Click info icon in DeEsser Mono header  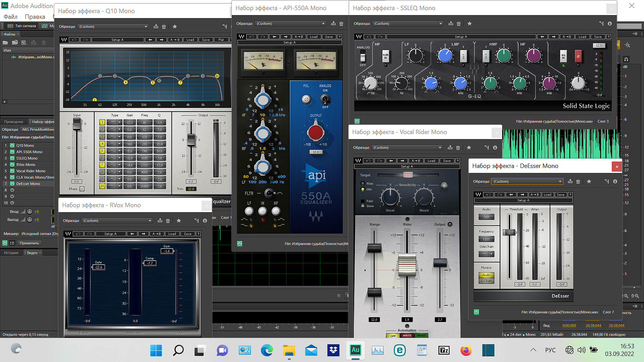(615, 181)
